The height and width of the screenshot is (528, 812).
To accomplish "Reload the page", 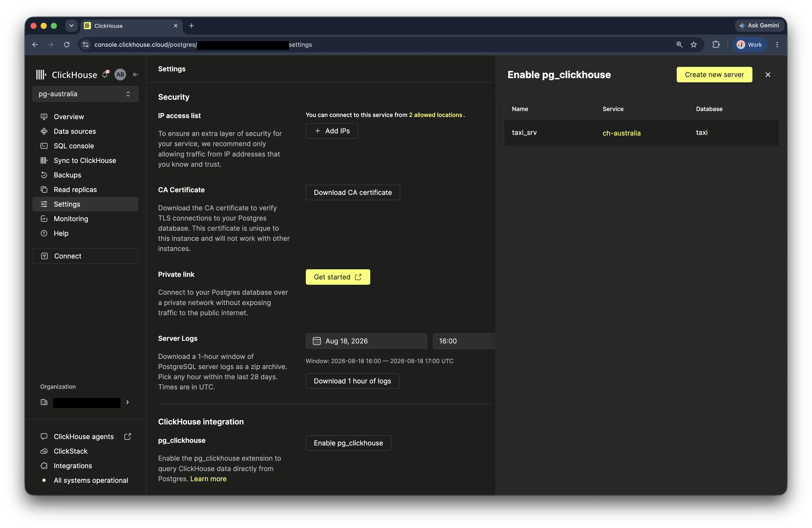I will tap(67, 45).
